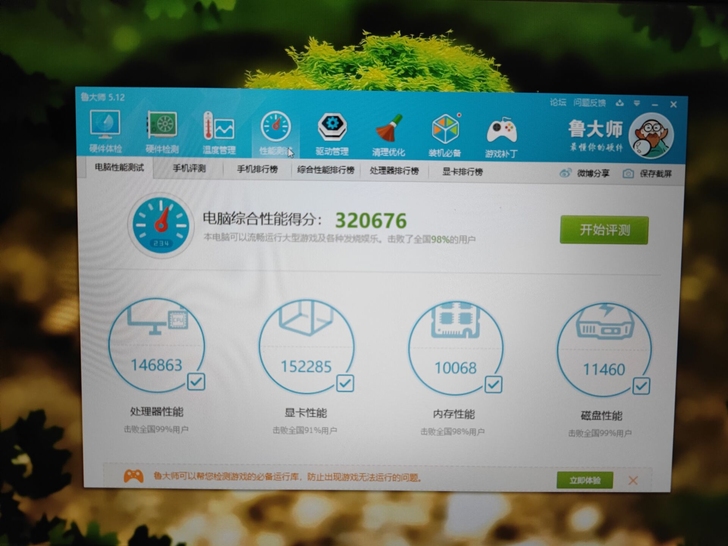Click the disk drive icon above 11460
The width and height of the screenshot is (728, 546).
(x=604, y=322)
